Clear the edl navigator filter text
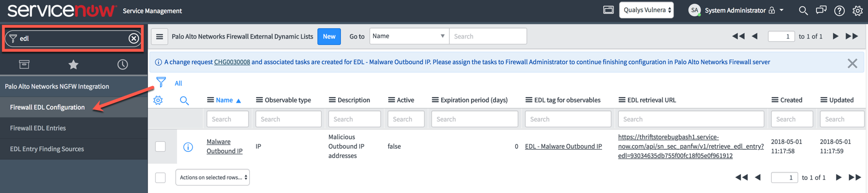The width and height of the screenshot is (868, 193). point(134,38)
